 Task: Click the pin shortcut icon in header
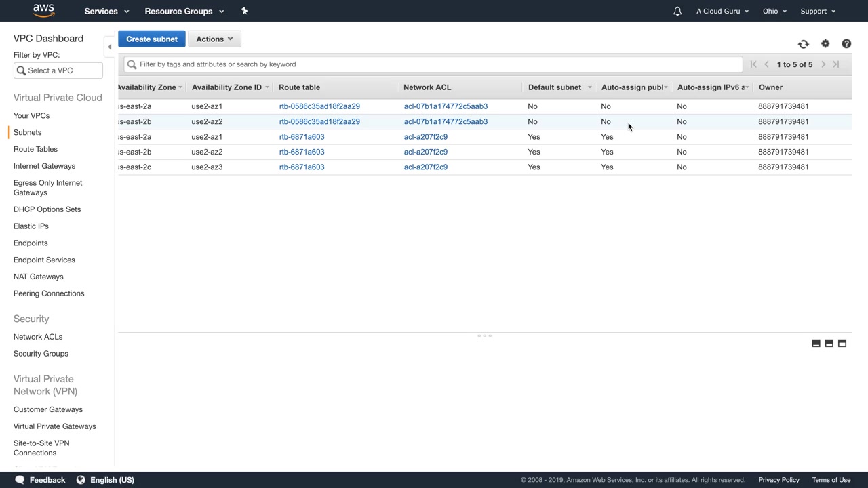(x=244, y=11)
